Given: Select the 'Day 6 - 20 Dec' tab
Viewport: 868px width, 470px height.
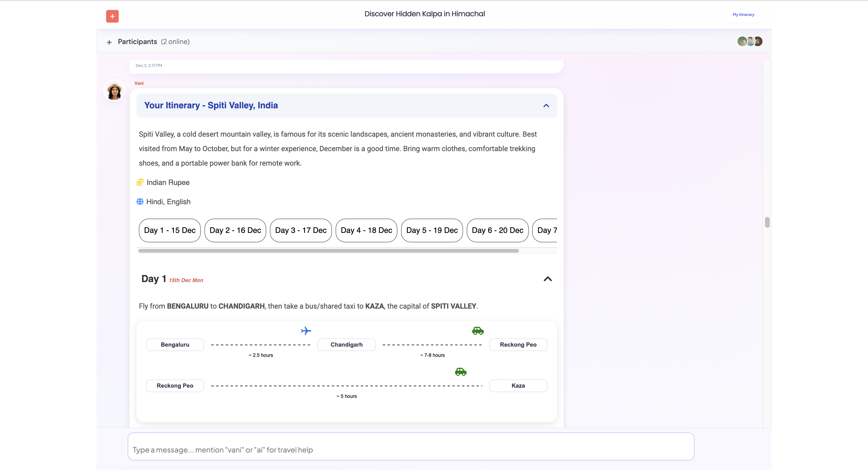Looking at the screenshot, I should click(497, 230).
